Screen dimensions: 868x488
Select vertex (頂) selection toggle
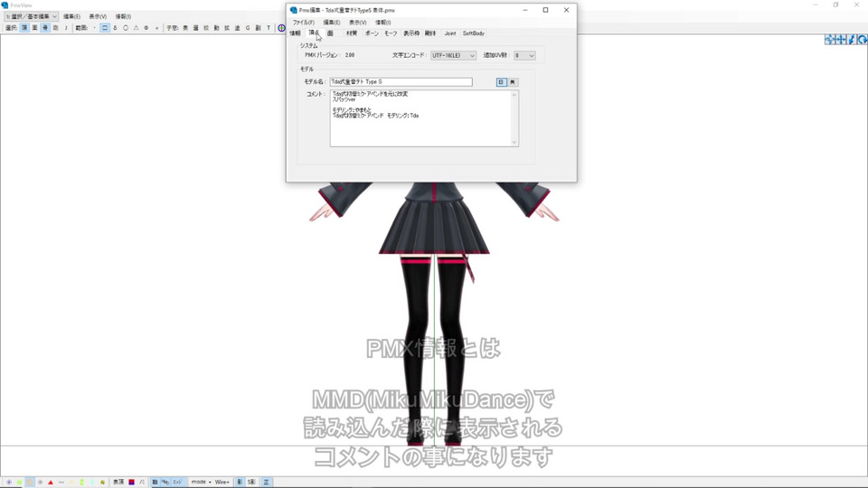tap(24, 28)
